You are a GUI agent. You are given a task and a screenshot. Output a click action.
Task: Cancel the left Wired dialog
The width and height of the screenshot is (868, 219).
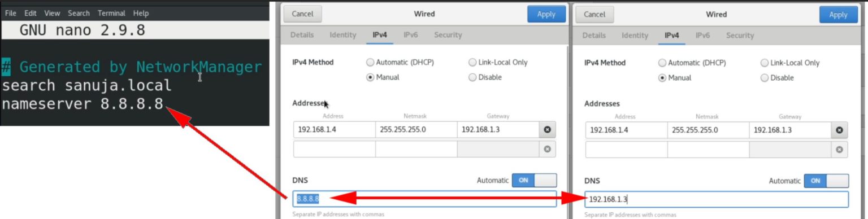tap(302, 14)
